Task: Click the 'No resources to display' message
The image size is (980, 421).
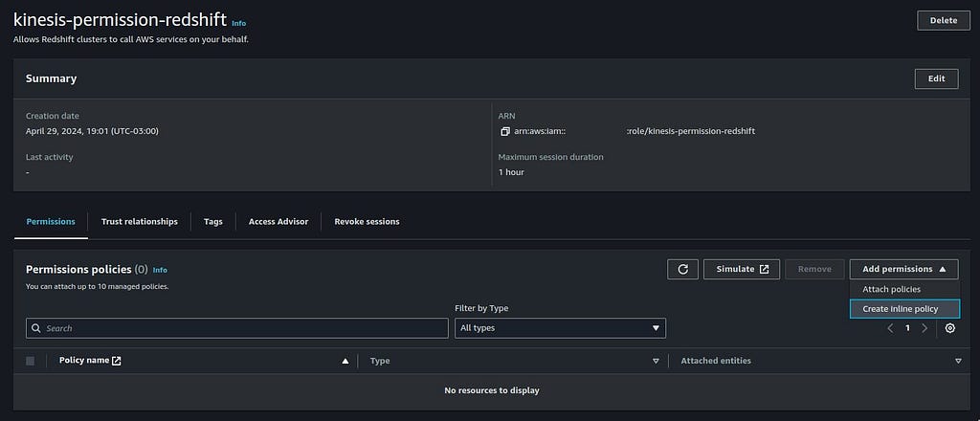Action: [x=491, y=391]
